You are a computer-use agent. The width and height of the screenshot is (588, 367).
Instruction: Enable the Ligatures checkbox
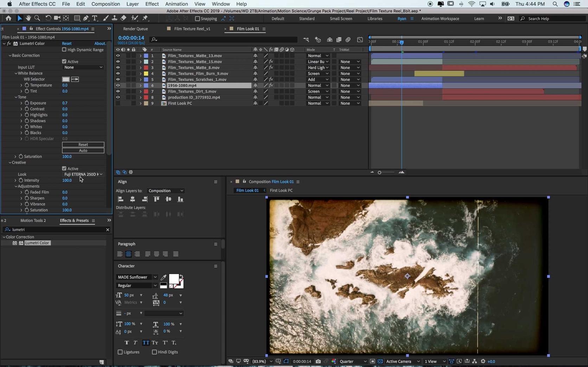[120, 352]
